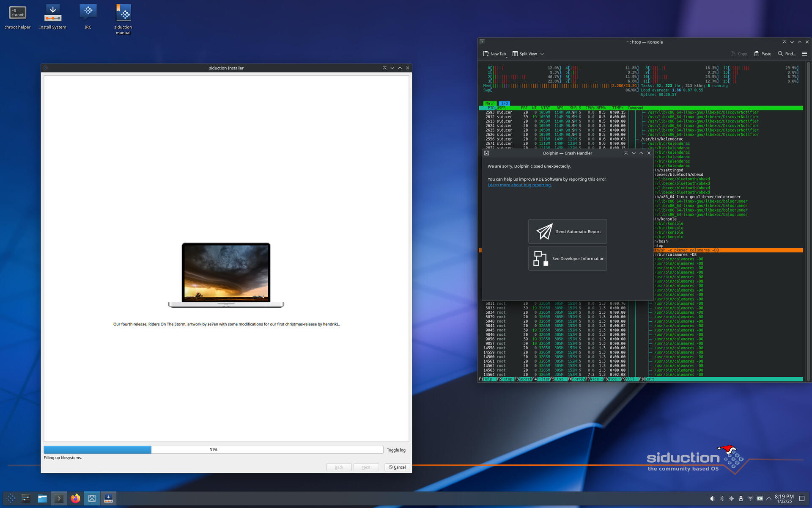Select htop row with PID 14564

pyautogui.click(x=641, y=375)
